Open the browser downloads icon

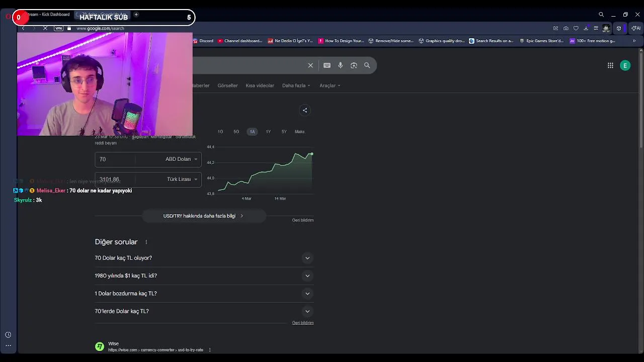(586, 28)
